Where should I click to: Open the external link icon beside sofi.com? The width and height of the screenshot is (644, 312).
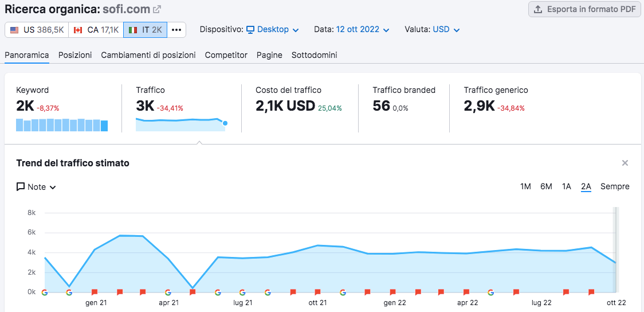coord(157,9)
